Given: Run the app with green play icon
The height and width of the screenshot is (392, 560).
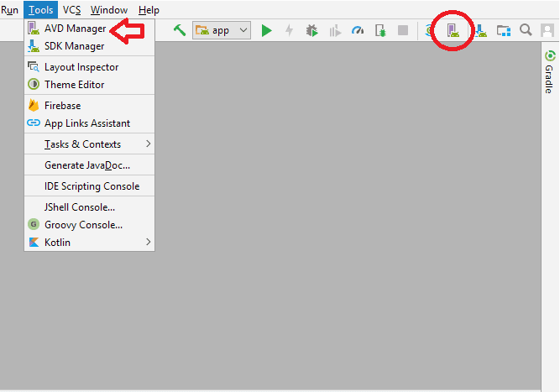Looking at the screenshot, I should coord(266,31).
